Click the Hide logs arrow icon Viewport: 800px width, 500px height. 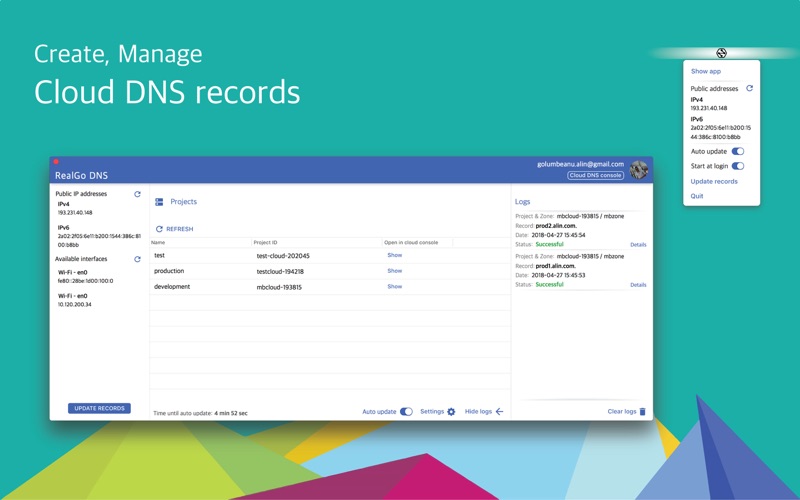tap(499, 411)
